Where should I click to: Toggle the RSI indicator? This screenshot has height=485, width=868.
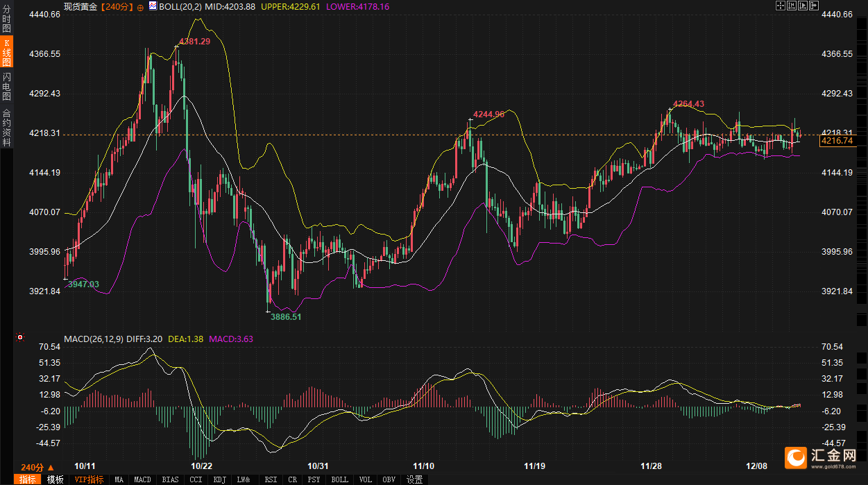pyautogui.click(x=271, y=479)
